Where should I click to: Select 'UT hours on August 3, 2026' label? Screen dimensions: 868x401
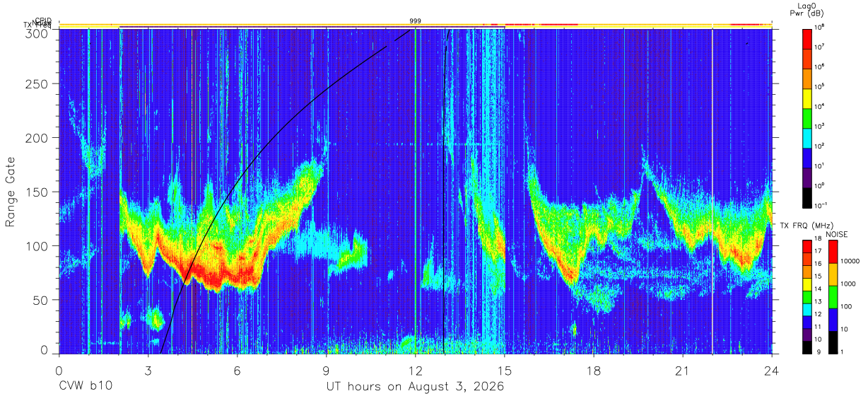(415, 387)
